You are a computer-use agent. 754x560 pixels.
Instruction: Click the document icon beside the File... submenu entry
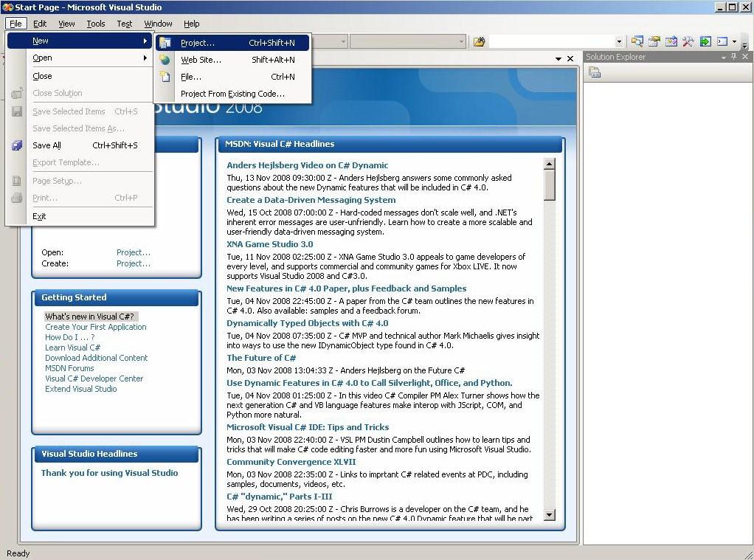(x=165, y=77)
